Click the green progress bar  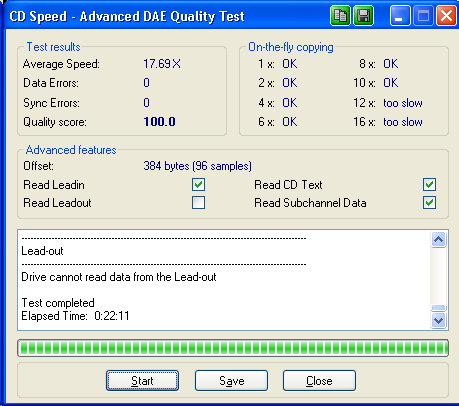tap(233, 348)
